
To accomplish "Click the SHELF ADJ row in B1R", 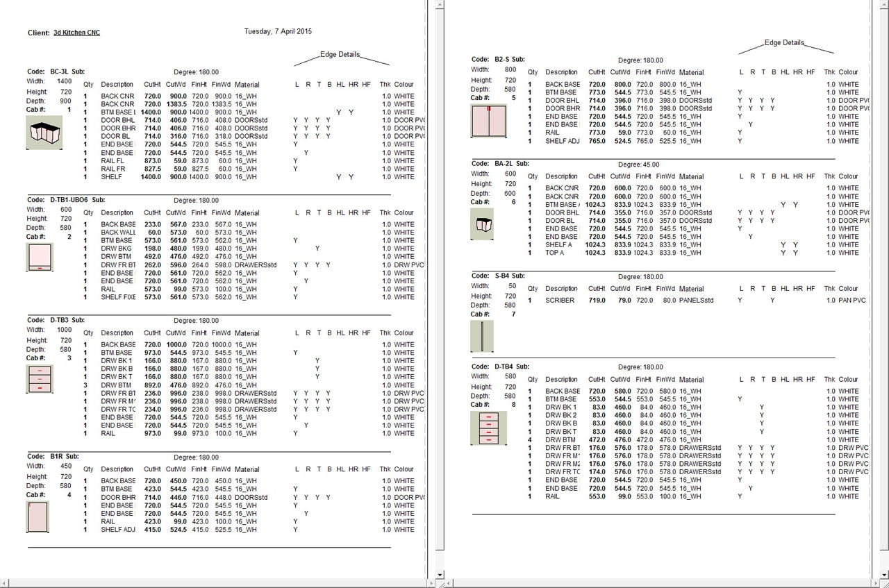I will pos(250,530).
